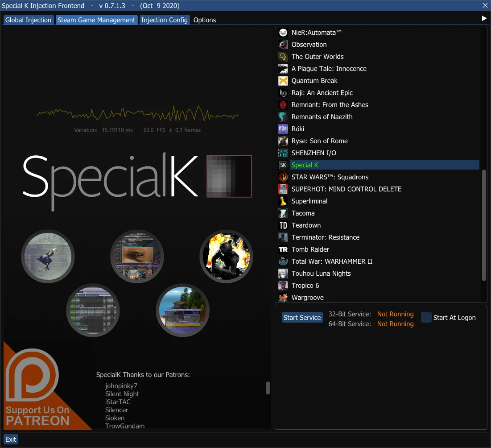Click the play arrow at top right
491x448 pixels.
(x=484, y=18)
